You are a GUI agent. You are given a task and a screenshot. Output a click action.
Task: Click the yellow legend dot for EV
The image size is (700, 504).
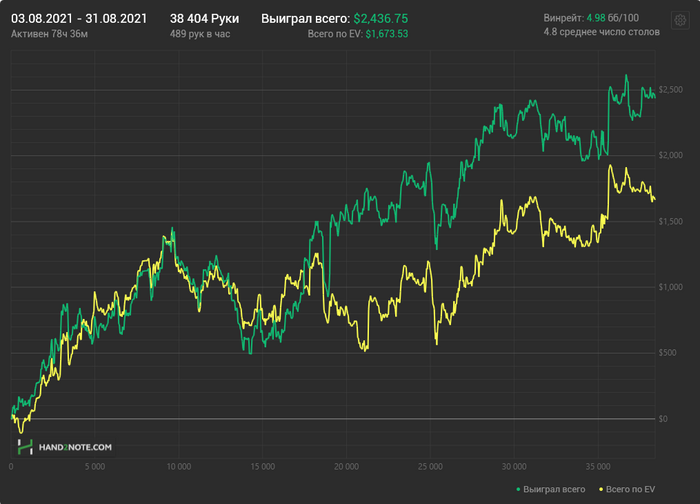pyautogui.click(x=601, y=490)
